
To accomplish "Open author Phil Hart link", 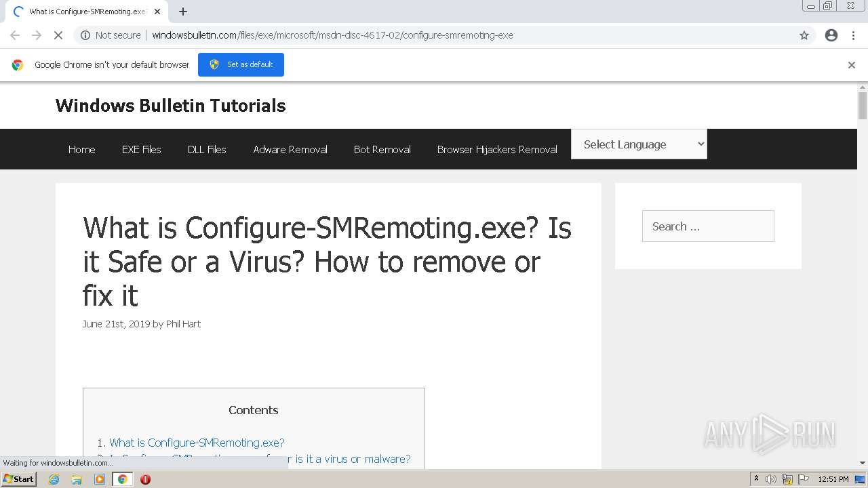I will [x=183, y=324].
